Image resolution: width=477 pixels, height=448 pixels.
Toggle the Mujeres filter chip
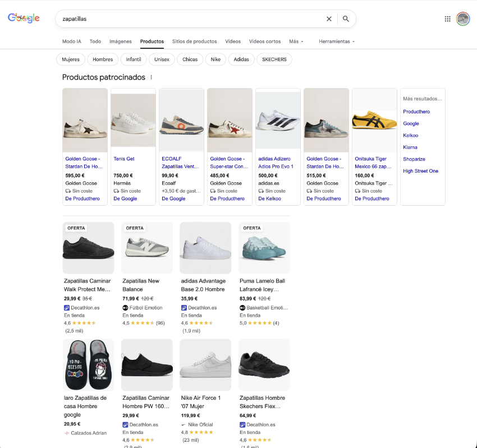coord(71,59)
